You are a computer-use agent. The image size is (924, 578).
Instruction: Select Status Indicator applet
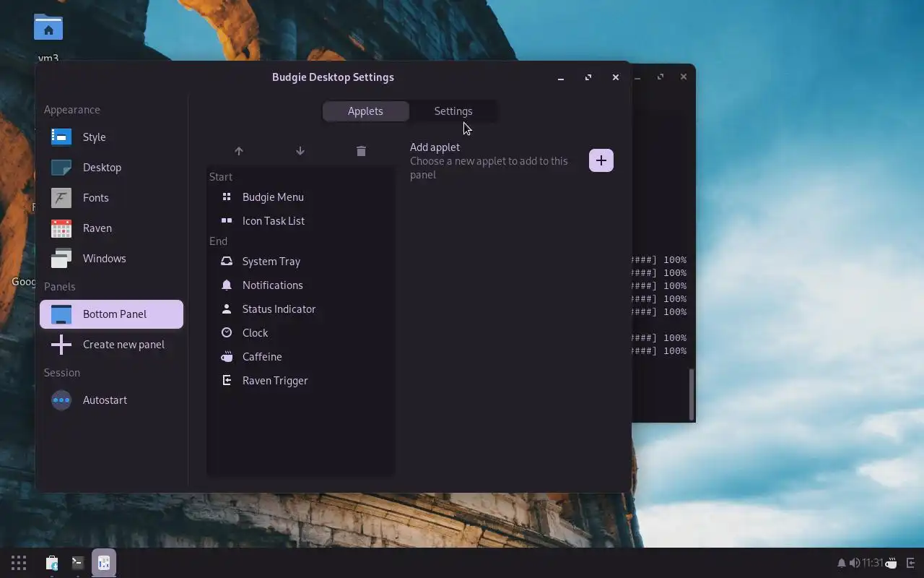point(300,309)
